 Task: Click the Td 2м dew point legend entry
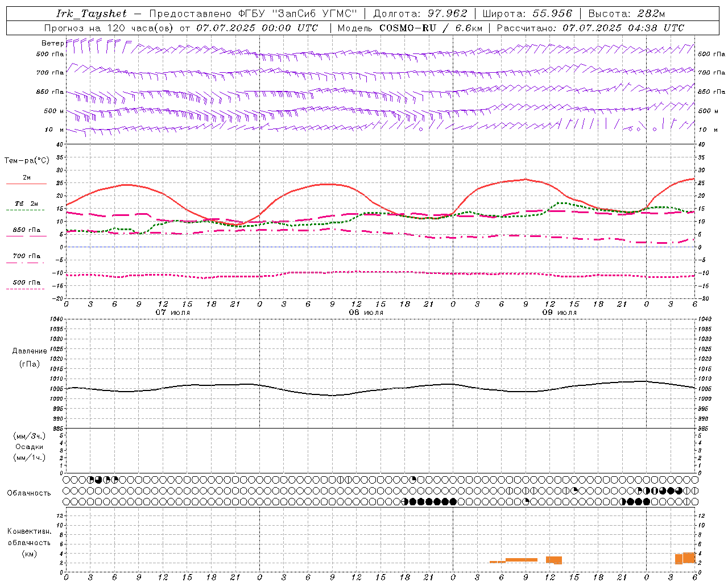(x=27, y=203)
